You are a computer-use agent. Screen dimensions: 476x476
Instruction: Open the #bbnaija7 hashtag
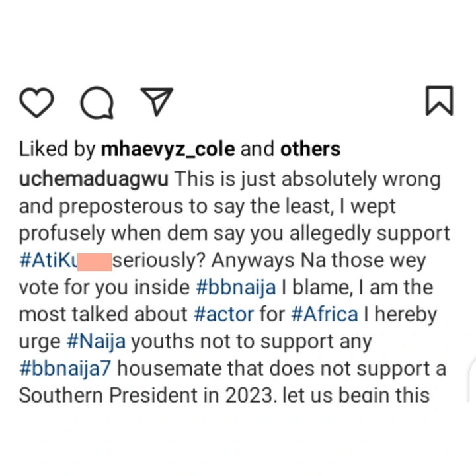pos(63,369)
